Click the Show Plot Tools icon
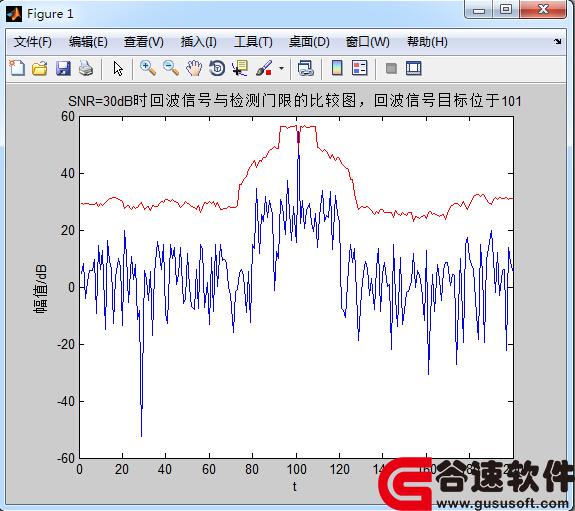Image resolution: width=575 pixels, height=511 pixels. point(414,68)
